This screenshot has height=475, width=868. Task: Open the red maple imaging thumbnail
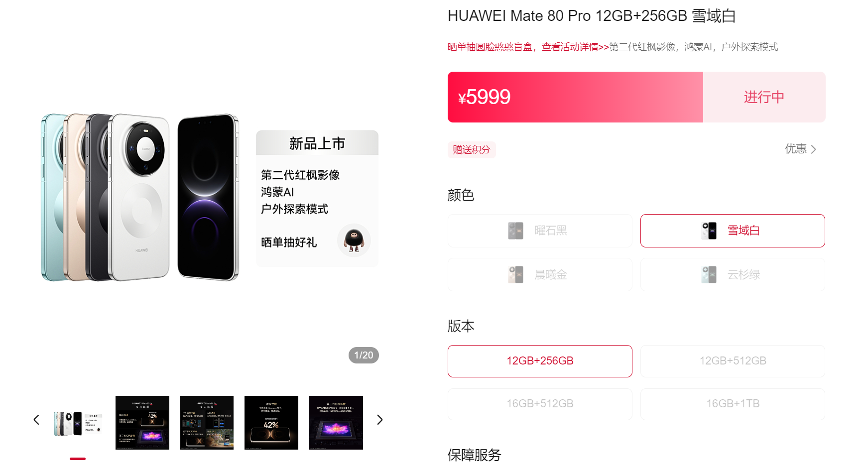pyautogui.click(x=336, y=423)
